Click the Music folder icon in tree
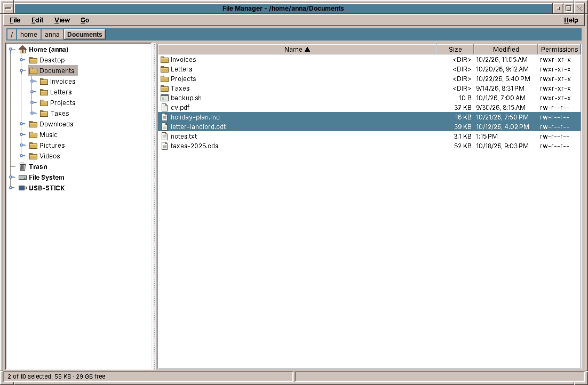The image size is (588, 385). pos(34,135)
